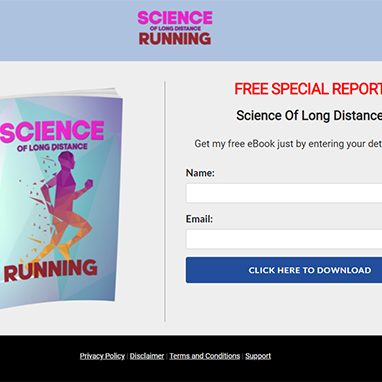Image resolution: width=382 pixels, height=382 pixels.
Task: Open the Privacy Policy link
Action: tap(102, 356)
